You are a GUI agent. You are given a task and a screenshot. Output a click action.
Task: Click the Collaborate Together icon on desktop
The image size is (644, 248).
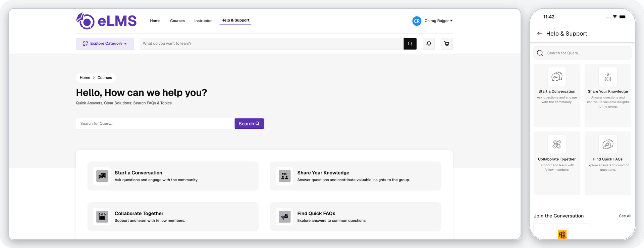coord(102,217)
